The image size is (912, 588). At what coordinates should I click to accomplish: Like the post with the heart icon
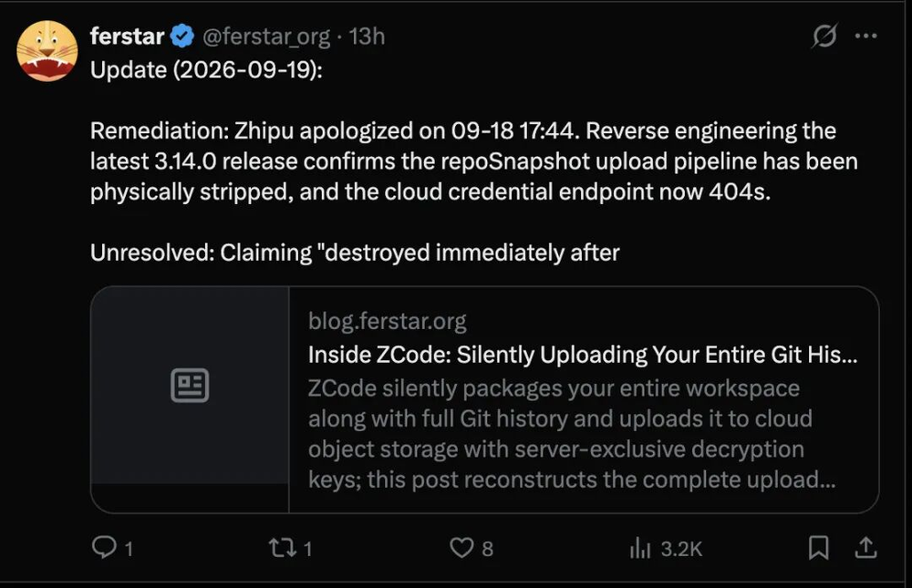pyautogui.click(x=461, y=547)
